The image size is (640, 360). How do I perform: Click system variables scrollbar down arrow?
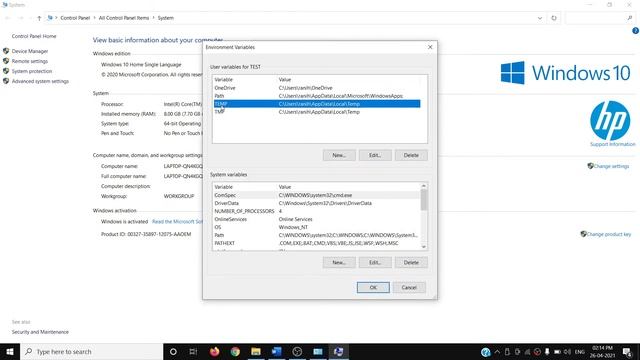point(424,247)
